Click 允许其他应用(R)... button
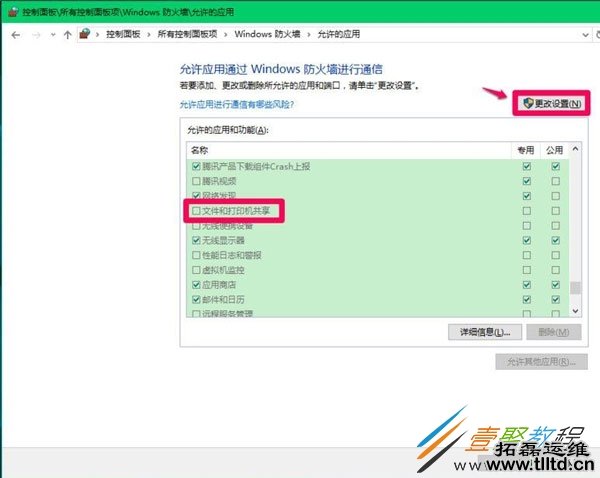This screenshot has width=600, height=478. tap(541, 362)
